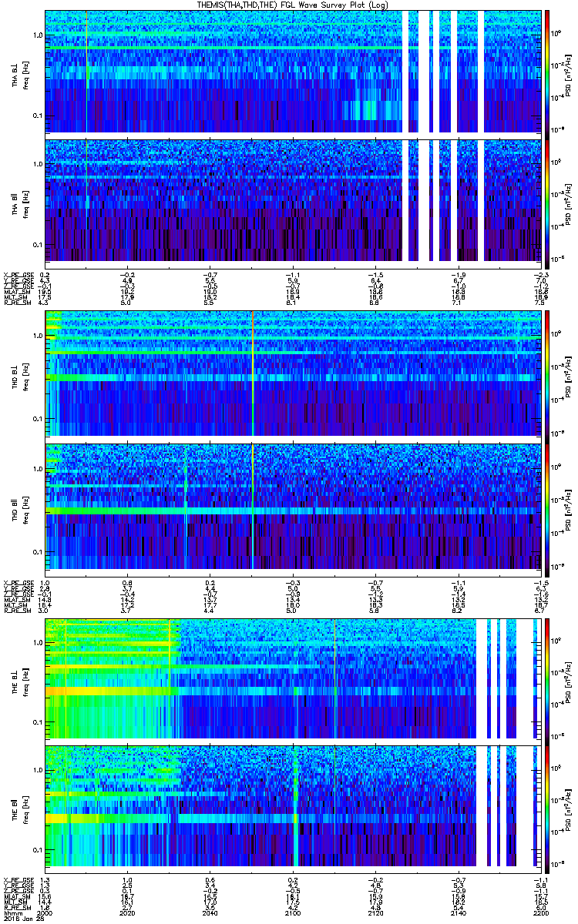
Task: Click the PSD color bar beside THE B-perpendicular
Action: 547,679
